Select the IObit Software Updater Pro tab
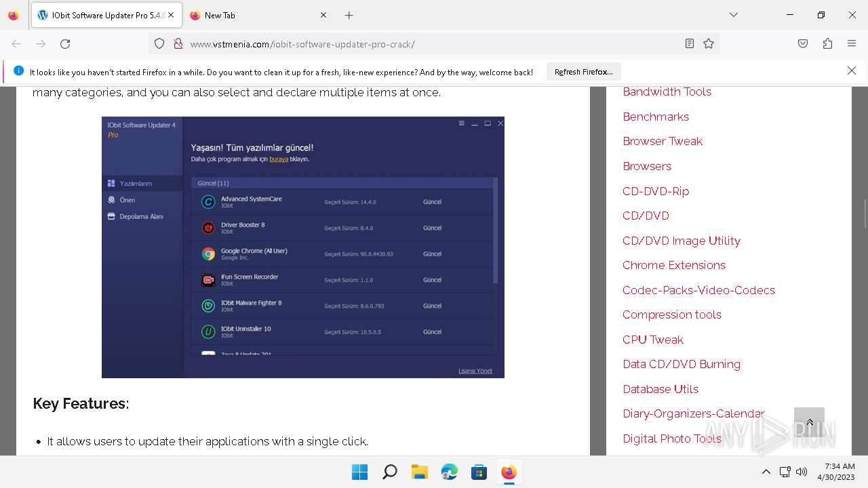The height and width of the screenshot is (488, 868). click(x=106, y=15)
